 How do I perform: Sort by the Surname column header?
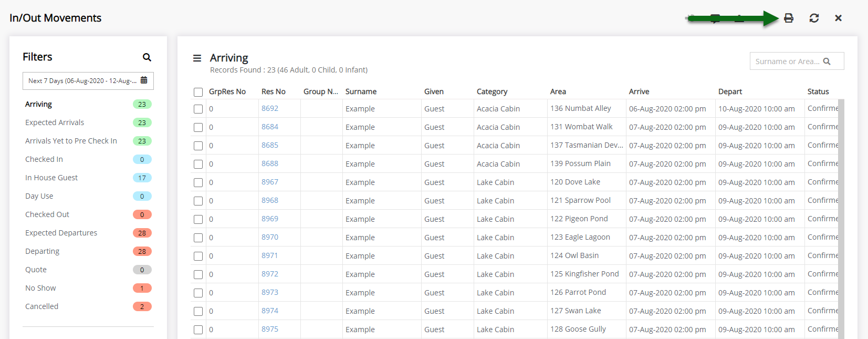pos(361,91)
